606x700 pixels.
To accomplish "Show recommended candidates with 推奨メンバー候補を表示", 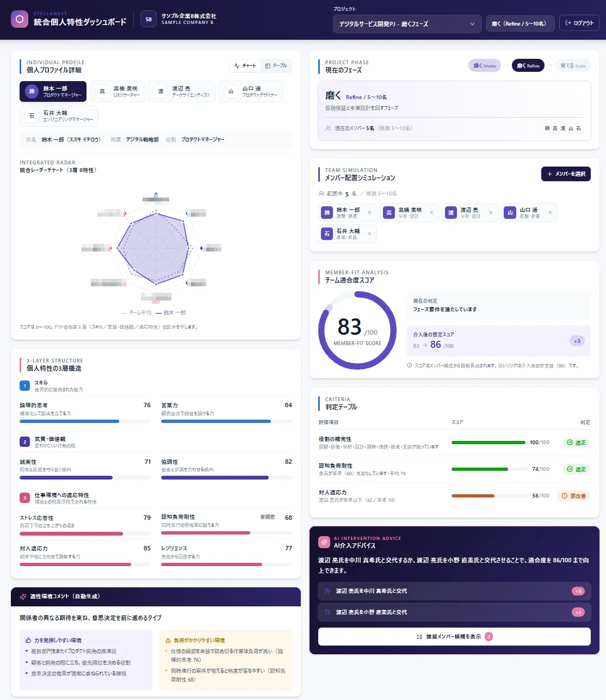I will (454, 637).
